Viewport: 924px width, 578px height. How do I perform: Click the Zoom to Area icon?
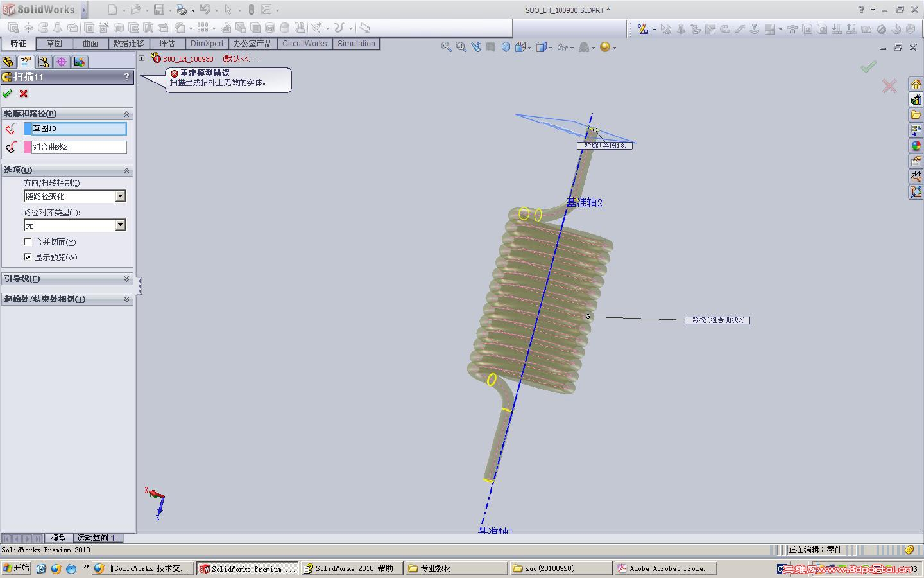(461, 47)
